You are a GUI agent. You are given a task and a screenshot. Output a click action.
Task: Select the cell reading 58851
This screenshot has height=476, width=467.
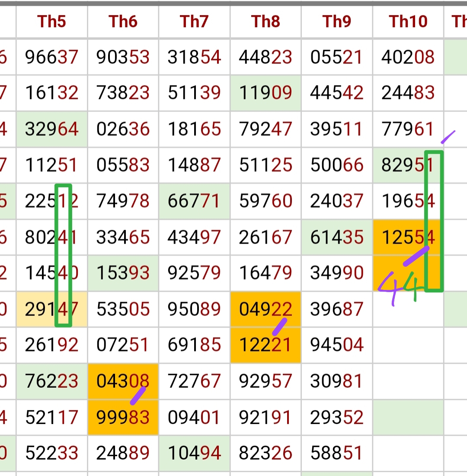click(x=337, y=453)
